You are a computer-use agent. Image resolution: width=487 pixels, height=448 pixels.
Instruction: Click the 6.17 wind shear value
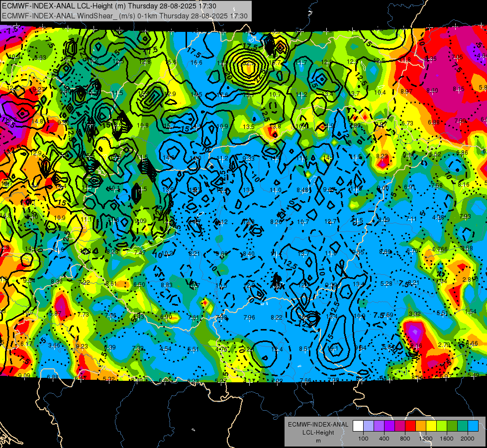(x=27, y=344)
